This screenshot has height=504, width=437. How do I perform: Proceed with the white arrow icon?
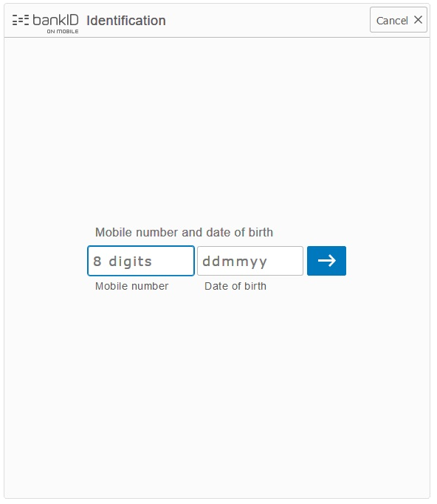tap(327, 261)
